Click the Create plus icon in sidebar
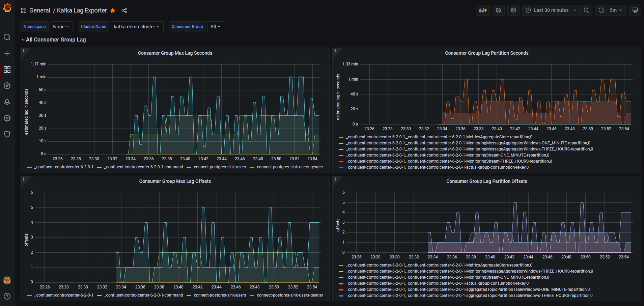The width and height of the screenshot is (644, 306). coord(7,53)
